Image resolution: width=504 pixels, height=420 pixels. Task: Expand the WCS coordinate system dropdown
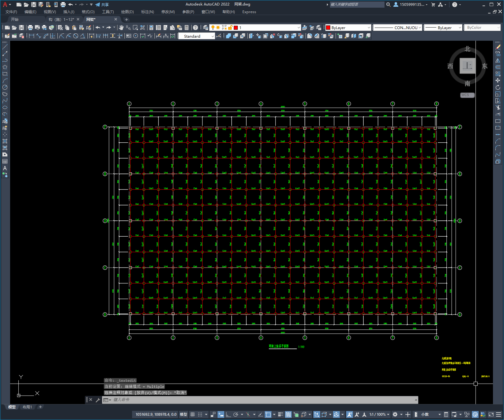click(467, 95)
